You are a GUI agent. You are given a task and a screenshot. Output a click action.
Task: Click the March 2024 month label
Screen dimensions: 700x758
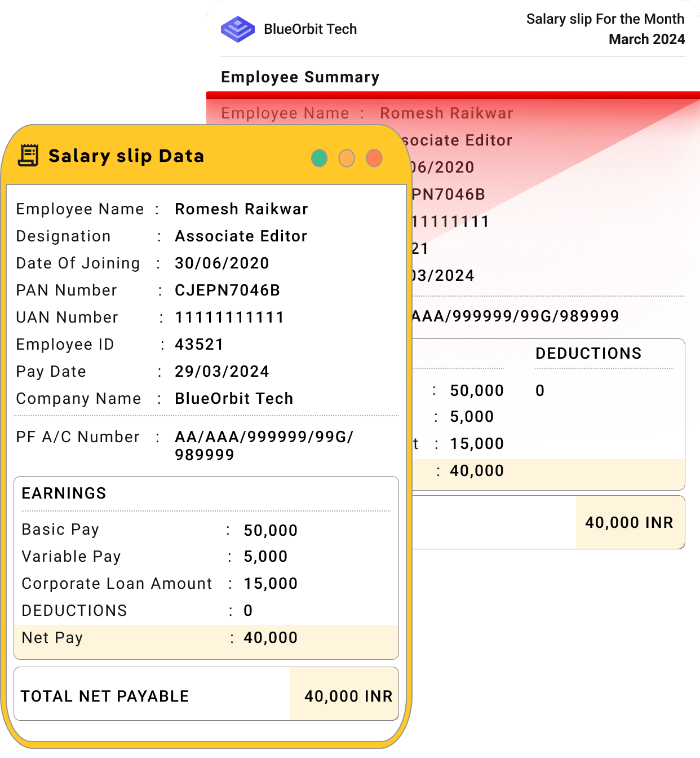(646, 39)
